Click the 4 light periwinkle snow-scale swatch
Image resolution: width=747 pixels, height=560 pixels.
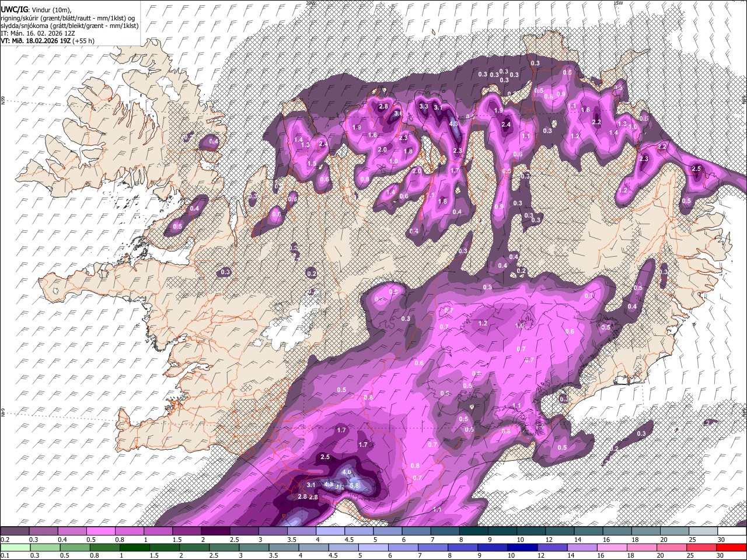click(330, 531)
